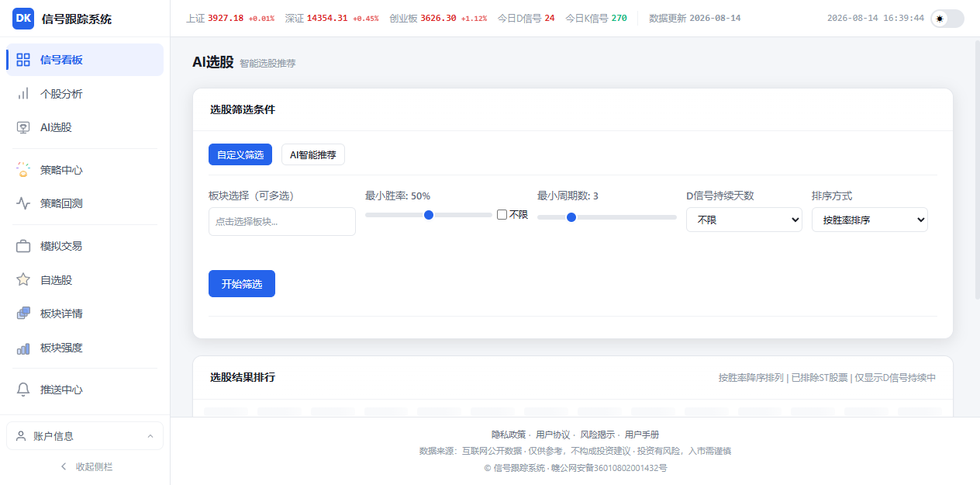Open 推送中心 menu item
Viewport: 980px width, 485px height.
(x=85, y=390)
